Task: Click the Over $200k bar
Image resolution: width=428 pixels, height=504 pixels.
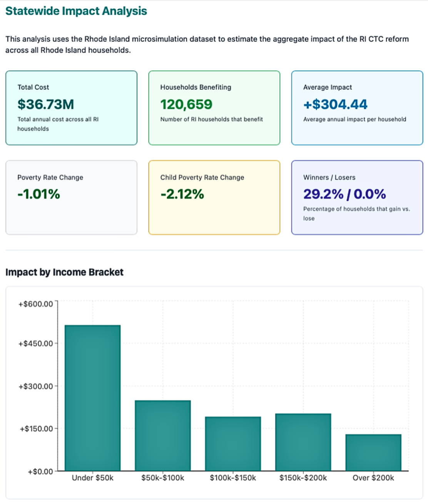Action: tap(373, 452)
